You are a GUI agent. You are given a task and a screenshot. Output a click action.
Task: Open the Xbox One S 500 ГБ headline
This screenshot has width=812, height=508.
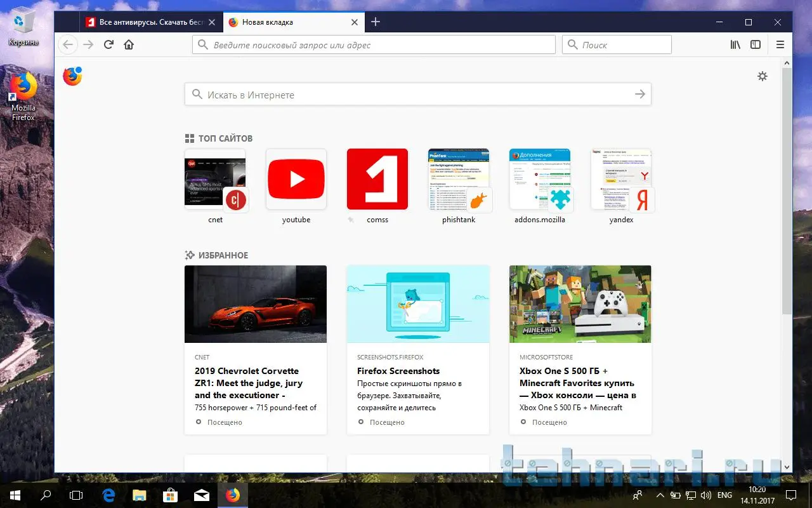pyautogui.click(x=578, y=383)
